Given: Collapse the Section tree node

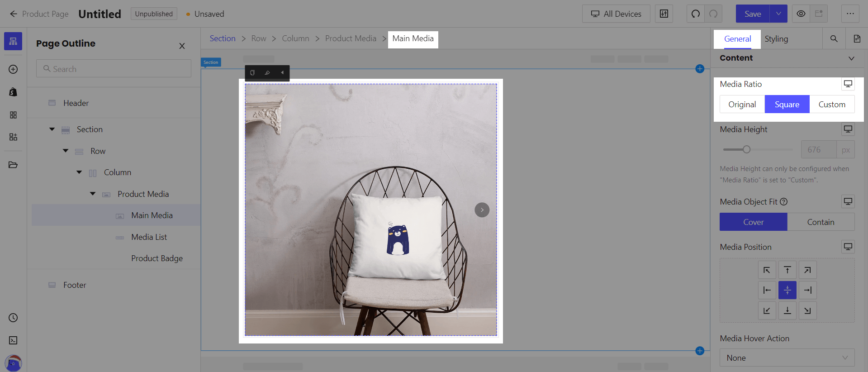Looking at the screenshot, I should (52, 129).
